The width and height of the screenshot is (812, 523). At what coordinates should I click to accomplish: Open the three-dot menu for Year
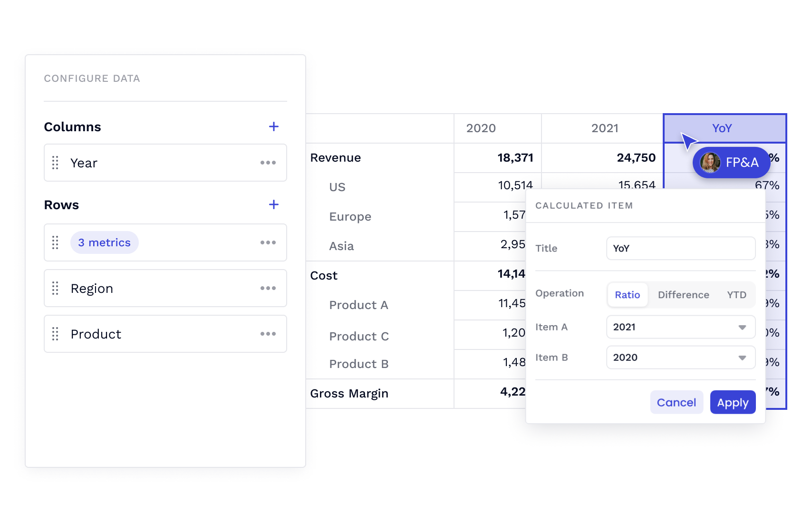(x=268, y=163)
